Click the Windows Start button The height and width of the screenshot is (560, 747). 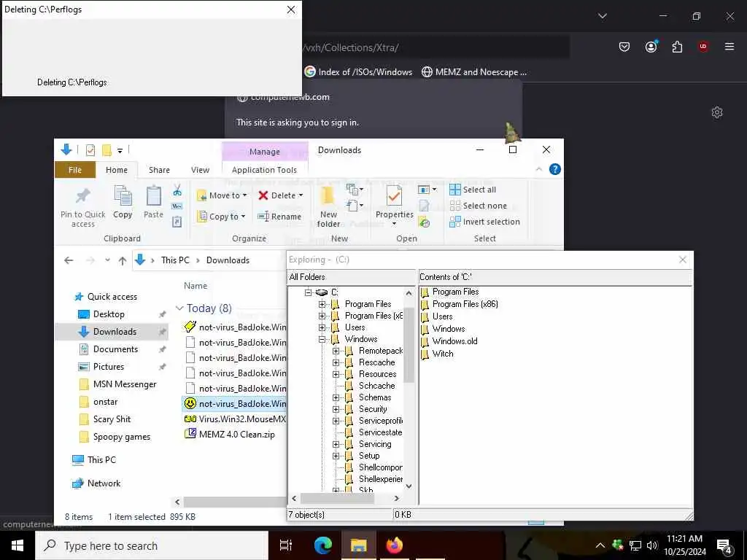18,545
